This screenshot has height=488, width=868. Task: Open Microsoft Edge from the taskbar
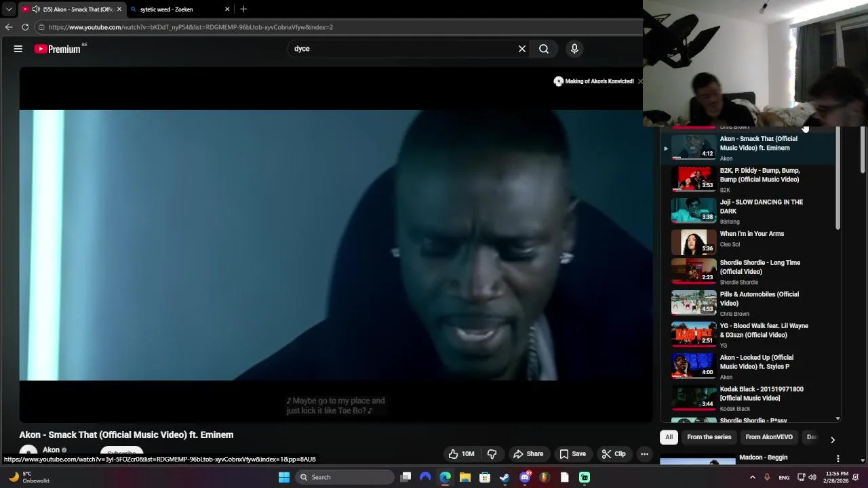click(x=445, y=477)
